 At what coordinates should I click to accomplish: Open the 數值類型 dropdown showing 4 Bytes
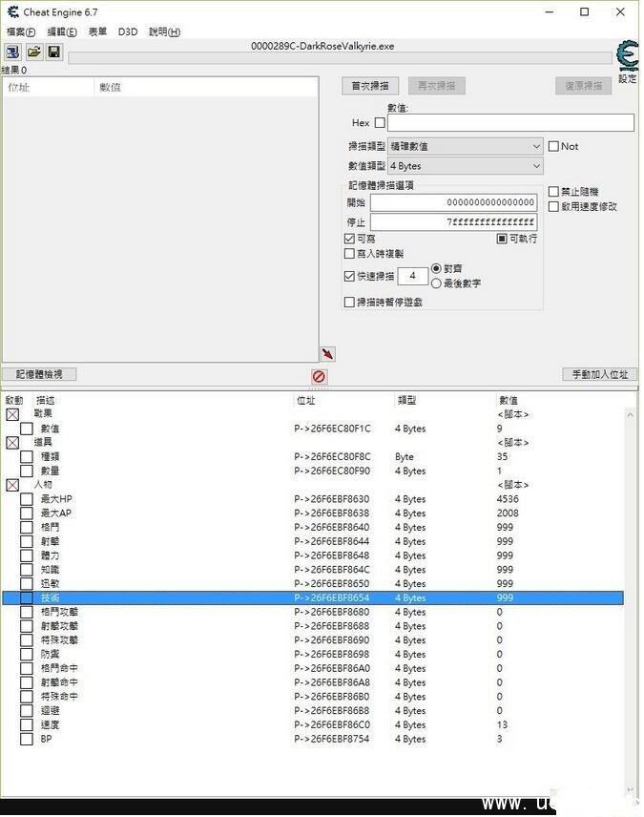click(x=466, y=166)
